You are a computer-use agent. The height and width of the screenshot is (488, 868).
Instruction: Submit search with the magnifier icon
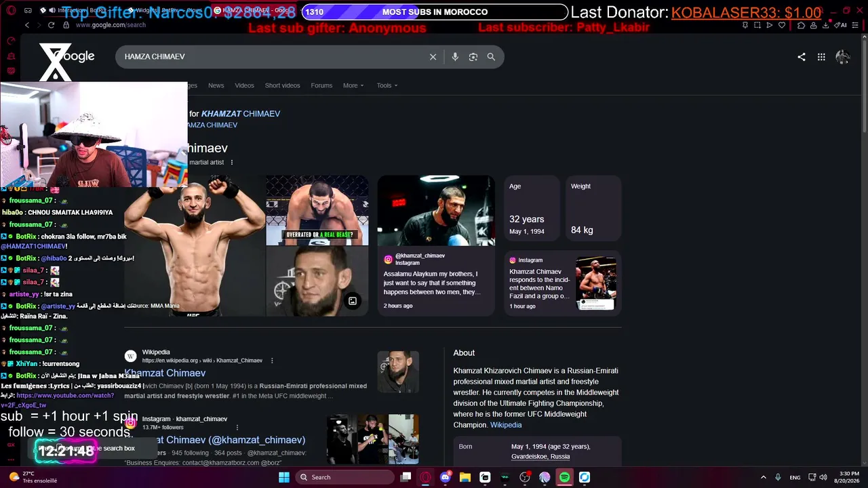(x=491, y=57)
